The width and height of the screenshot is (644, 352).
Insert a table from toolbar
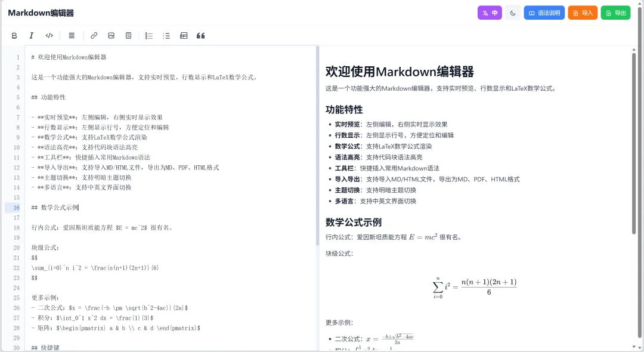[x=184, y=36]
